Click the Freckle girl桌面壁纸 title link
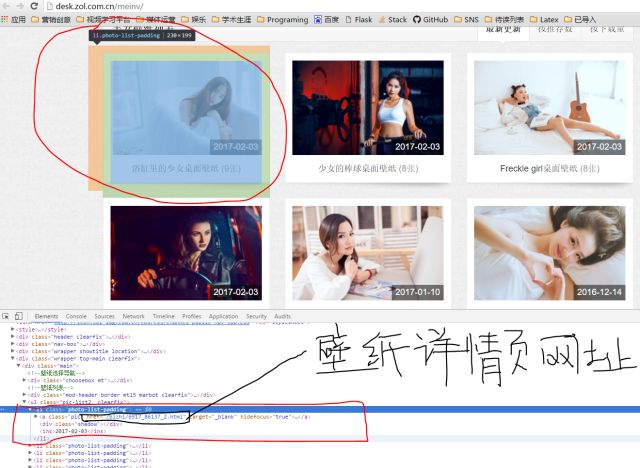 pos(550,169)
